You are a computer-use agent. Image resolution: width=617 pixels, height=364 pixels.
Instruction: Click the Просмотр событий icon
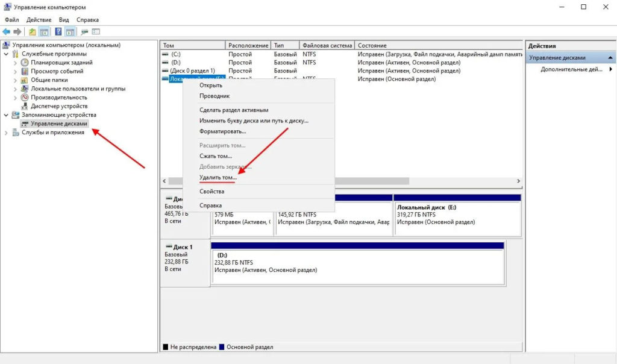coord(25,71)
